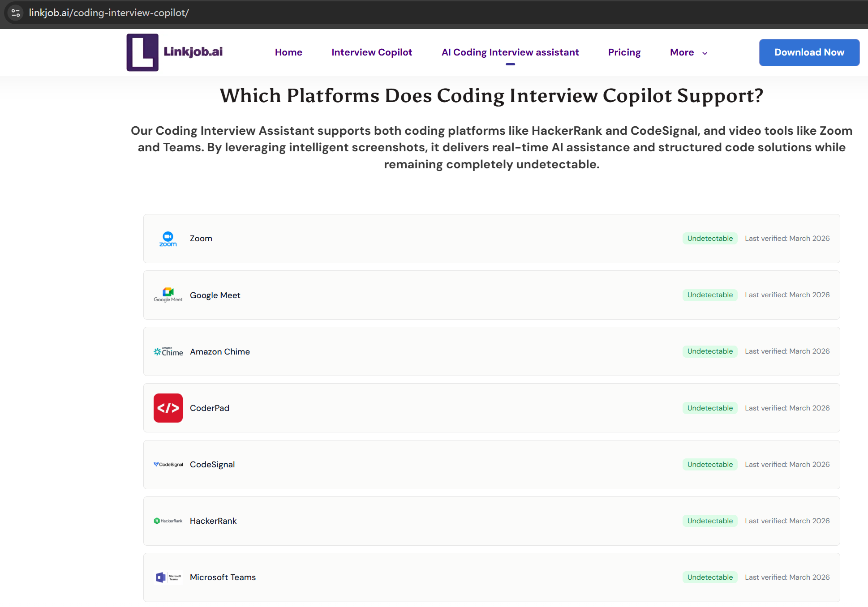The height and width of the screenshot is (607, 868).
Task: Go to the Home menu item
Action: pyautogui.click(x=288, y=52)
